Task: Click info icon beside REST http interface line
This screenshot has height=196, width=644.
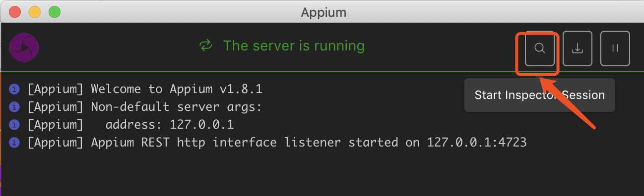Action: (x=14, y=143)
